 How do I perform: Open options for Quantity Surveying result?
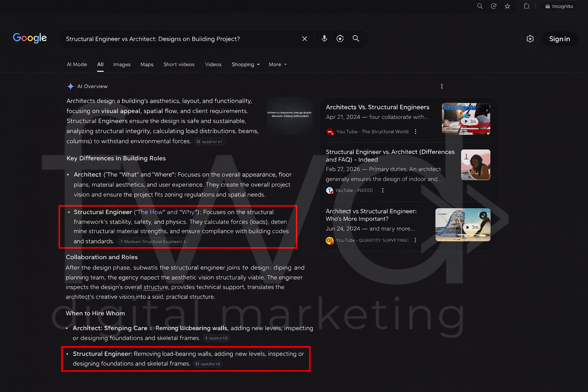point(415,240)
